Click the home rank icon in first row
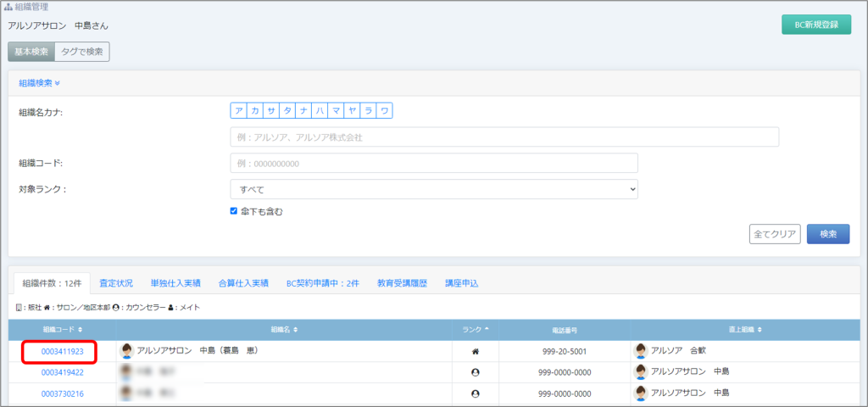 click(476, 351)
